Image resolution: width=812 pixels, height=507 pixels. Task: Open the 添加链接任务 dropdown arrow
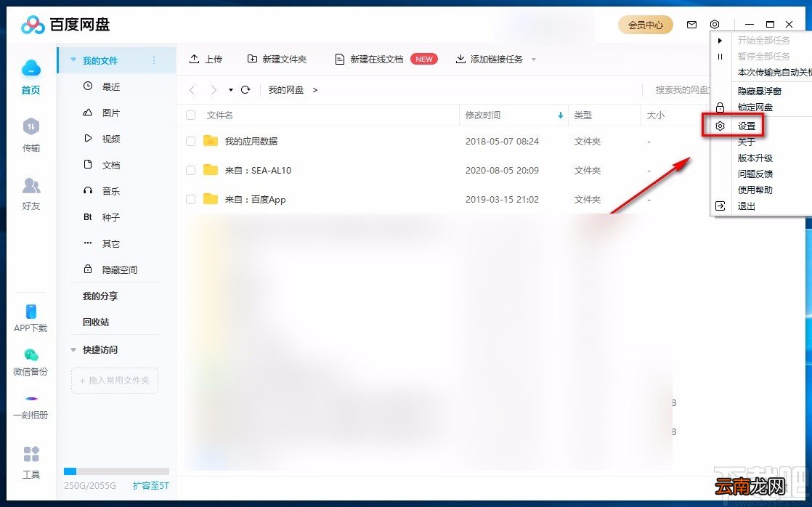pyautogui.click(x=534, y=60)
